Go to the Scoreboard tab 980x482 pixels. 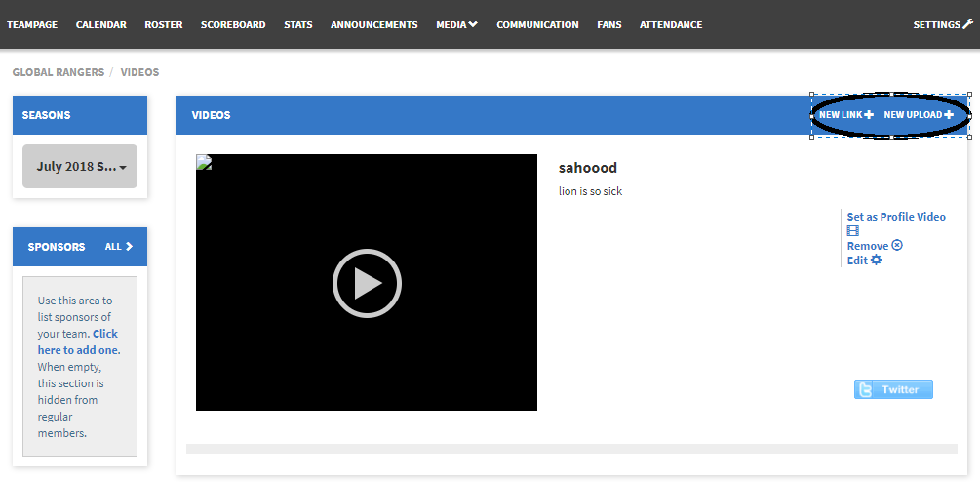pos(233,24)
